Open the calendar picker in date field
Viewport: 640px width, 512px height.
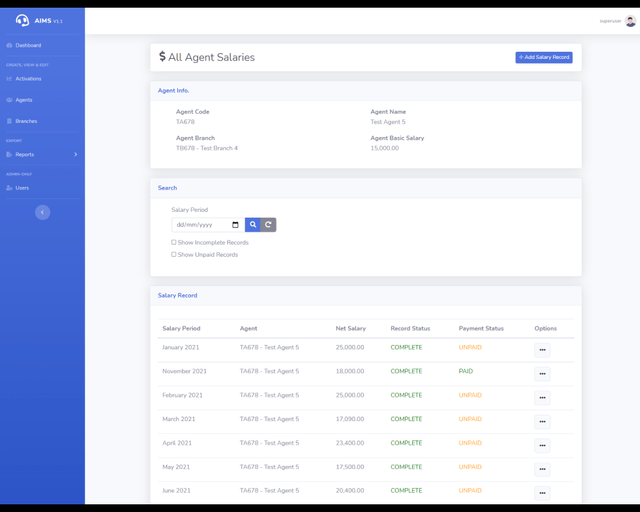235,225
